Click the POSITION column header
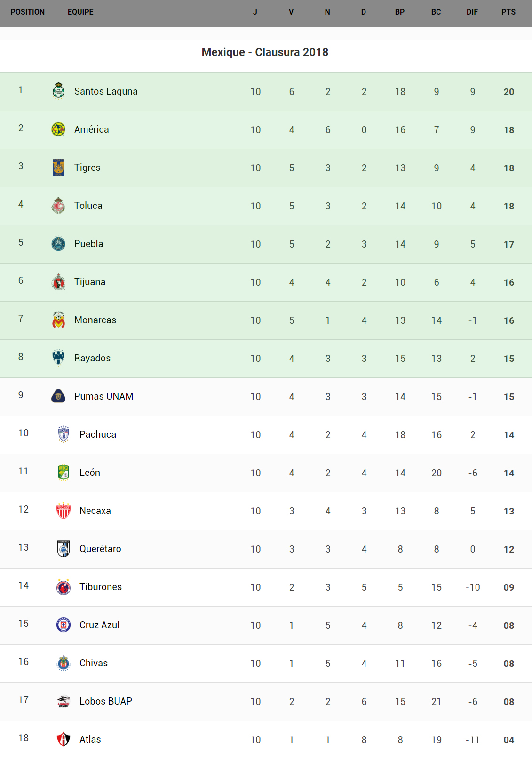 [28, 12]
